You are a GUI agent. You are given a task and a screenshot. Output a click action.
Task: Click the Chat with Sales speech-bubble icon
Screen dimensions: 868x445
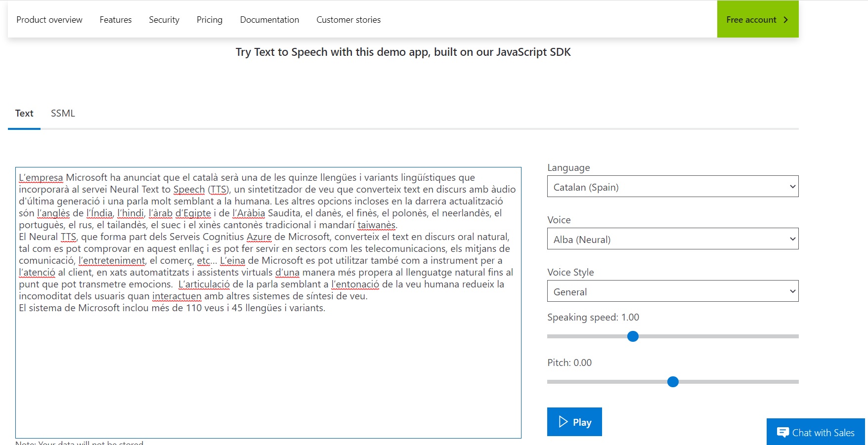point(782,433)
